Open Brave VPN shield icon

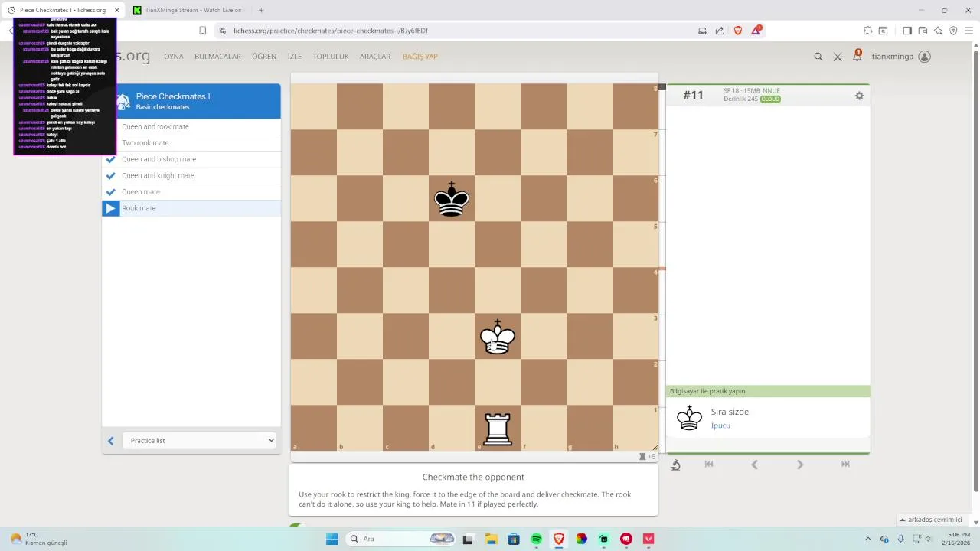953,31
